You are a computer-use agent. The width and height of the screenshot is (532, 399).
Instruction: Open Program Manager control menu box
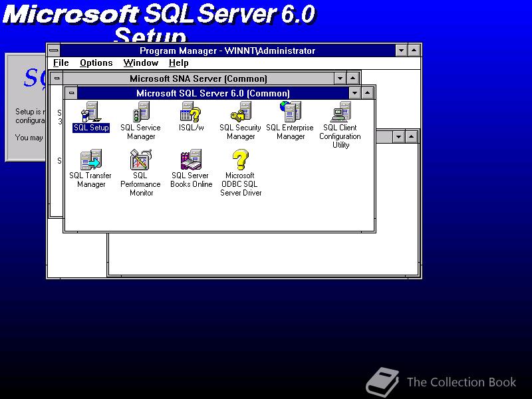coord(54,51)
